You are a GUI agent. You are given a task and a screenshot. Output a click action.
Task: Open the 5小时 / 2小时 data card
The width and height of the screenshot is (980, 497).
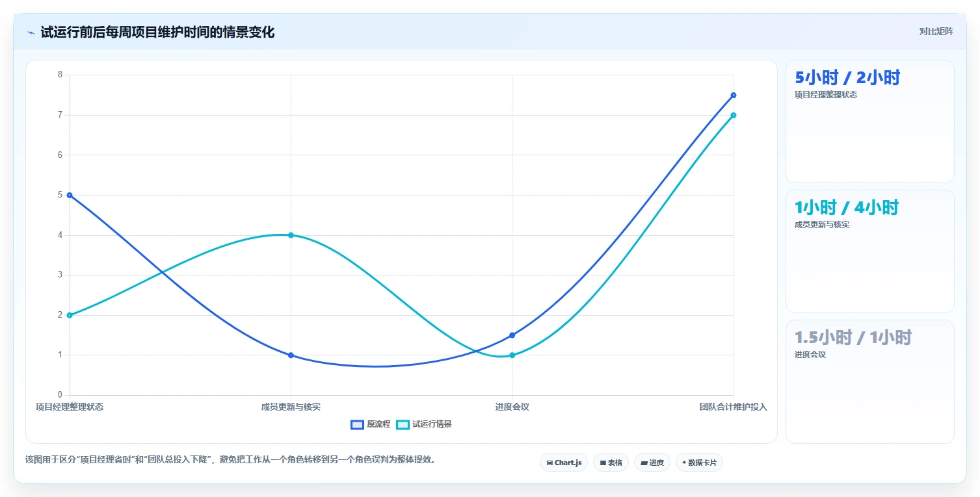pos(870,121)
